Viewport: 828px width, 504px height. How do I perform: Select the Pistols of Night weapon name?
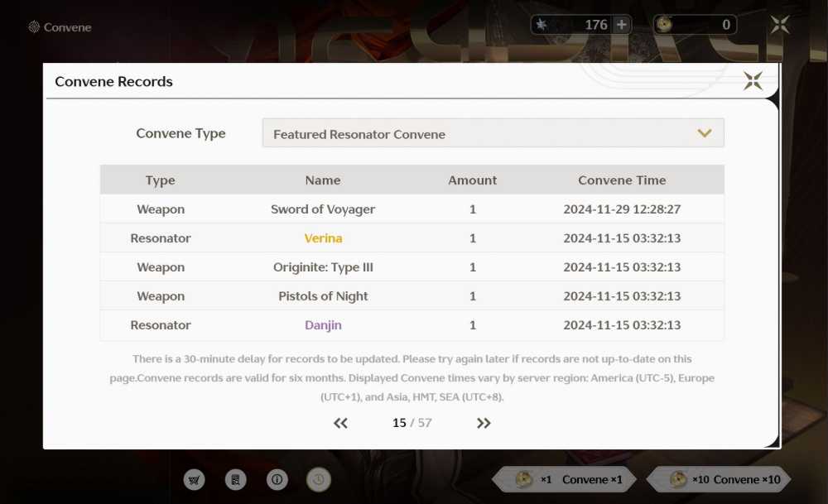point(323,296)
